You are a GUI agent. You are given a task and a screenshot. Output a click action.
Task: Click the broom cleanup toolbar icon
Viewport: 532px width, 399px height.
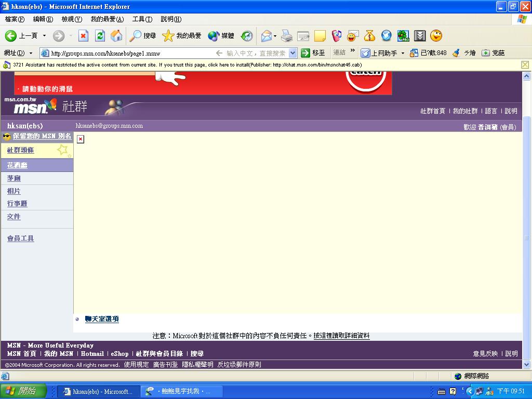click(x=457, y=53)
